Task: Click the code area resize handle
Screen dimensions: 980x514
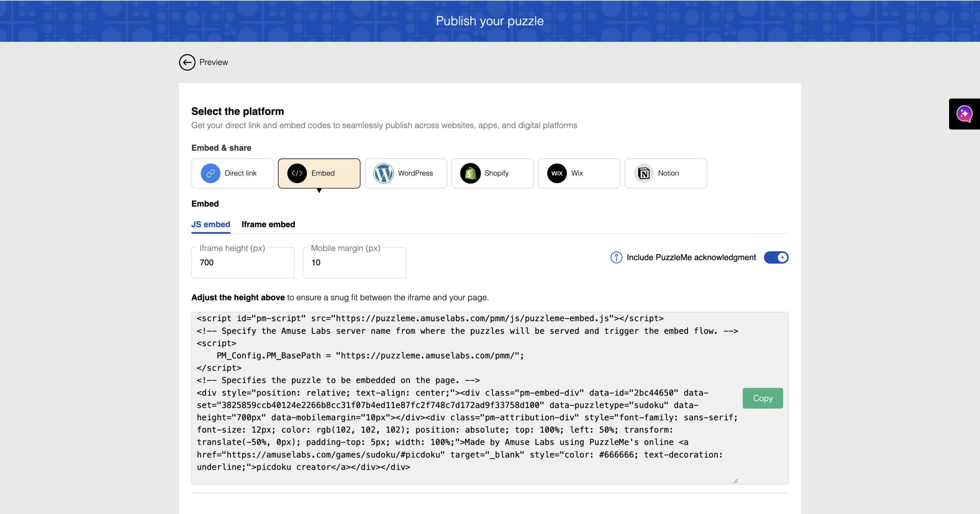Action: click(x=735, y=481)
